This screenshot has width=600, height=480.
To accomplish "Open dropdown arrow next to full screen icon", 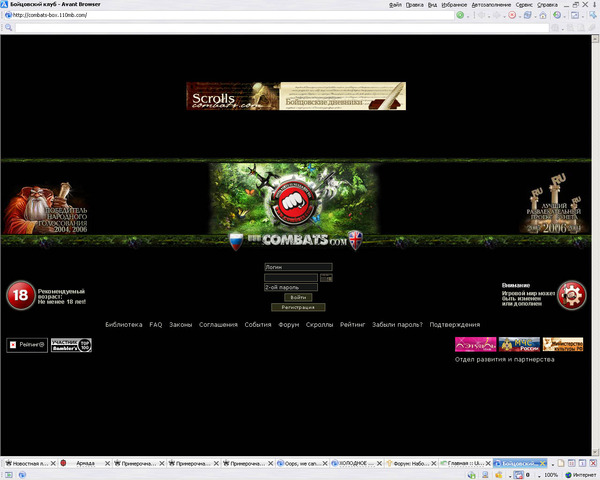I will click(x=582, y=16).
